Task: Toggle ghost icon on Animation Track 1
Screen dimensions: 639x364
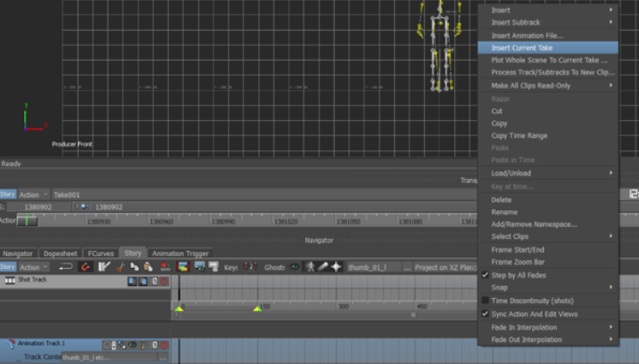Action: (122, 345)
